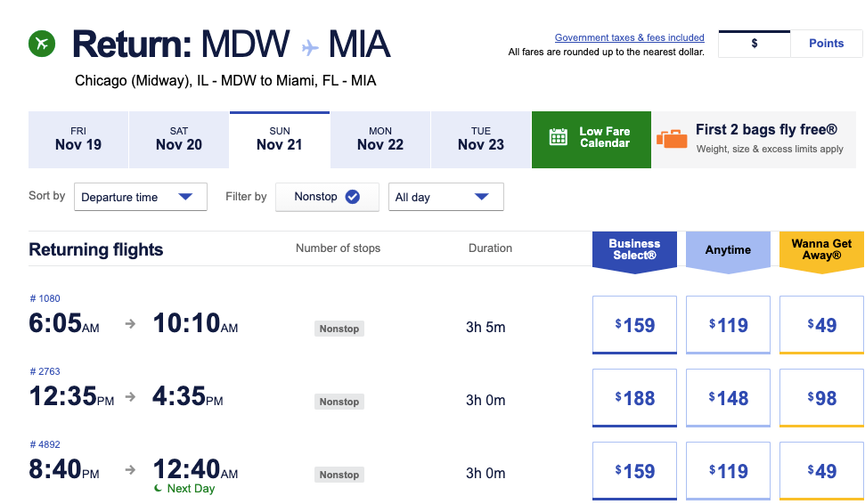Open flight #1080 details link
This screenshot has height=504, width=865.
point(45,298)
